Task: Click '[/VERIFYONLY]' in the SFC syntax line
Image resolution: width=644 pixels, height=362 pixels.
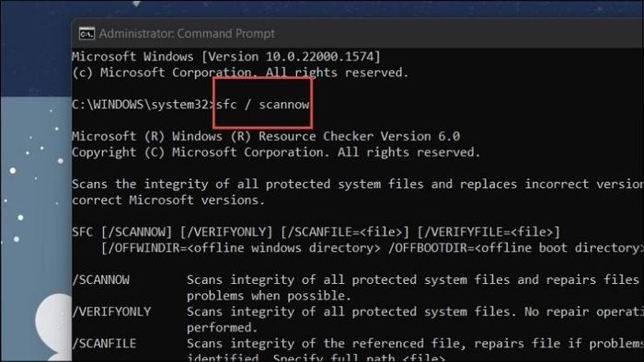Action: 226,232
